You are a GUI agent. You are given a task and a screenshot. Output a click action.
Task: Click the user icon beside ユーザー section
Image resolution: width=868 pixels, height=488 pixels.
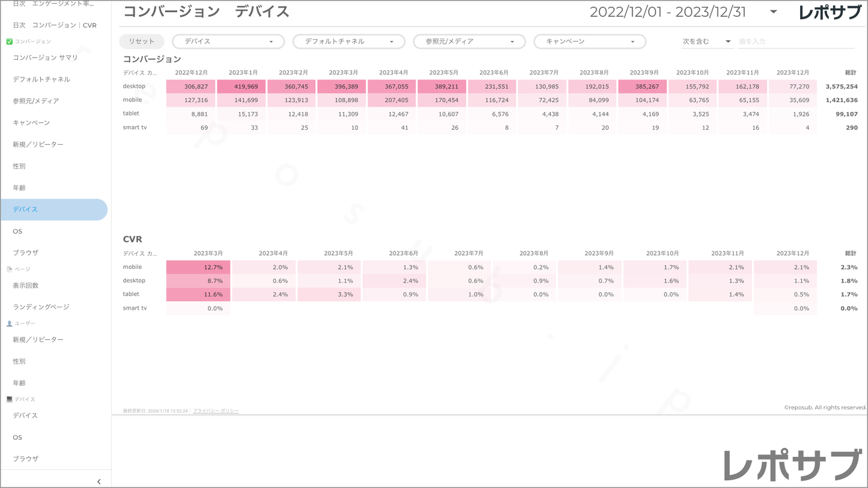(x=9, y=324)
